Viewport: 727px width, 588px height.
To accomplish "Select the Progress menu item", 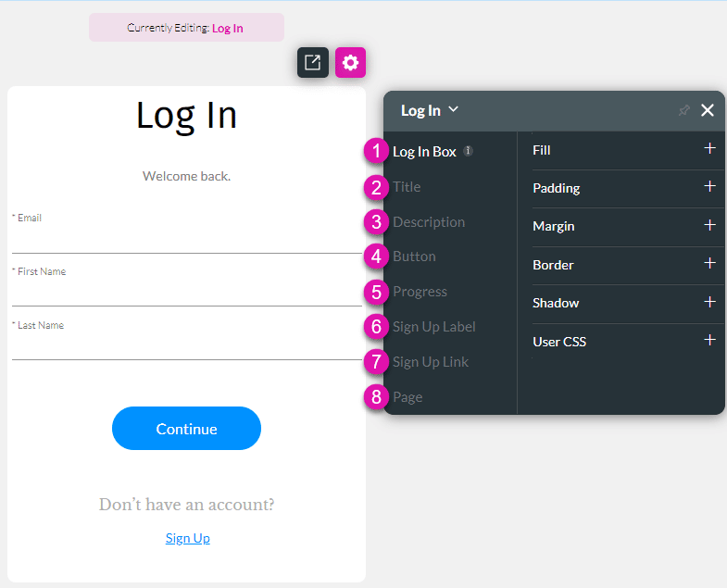I will (420, 292).
